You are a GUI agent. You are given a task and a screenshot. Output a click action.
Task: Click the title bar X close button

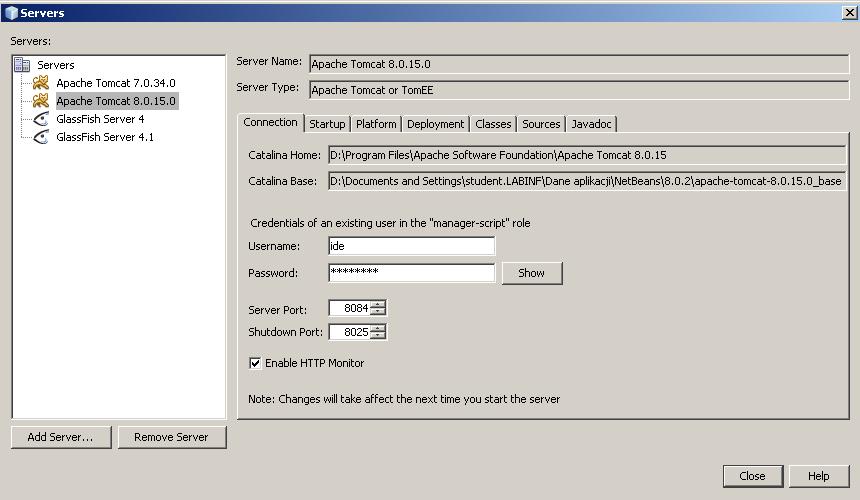pyautogui.click(x=850, y=13)
